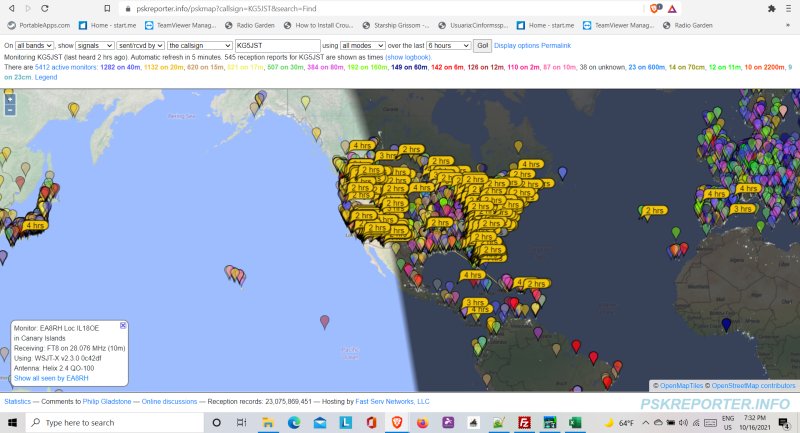Open the Office app on the taskbar
Screen dimensions: 800x433
tap(371, 422)
